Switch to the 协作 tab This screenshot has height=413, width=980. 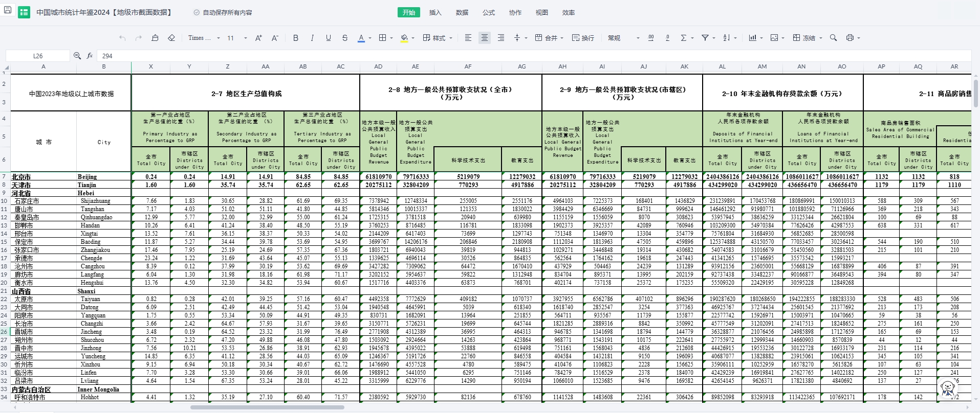click(x=515, y=12)
